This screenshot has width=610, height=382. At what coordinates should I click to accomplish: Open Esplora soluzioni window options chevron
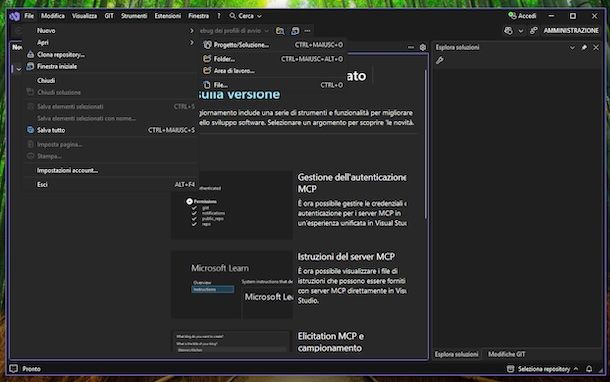pyautogui.click(x=572, y=47)
